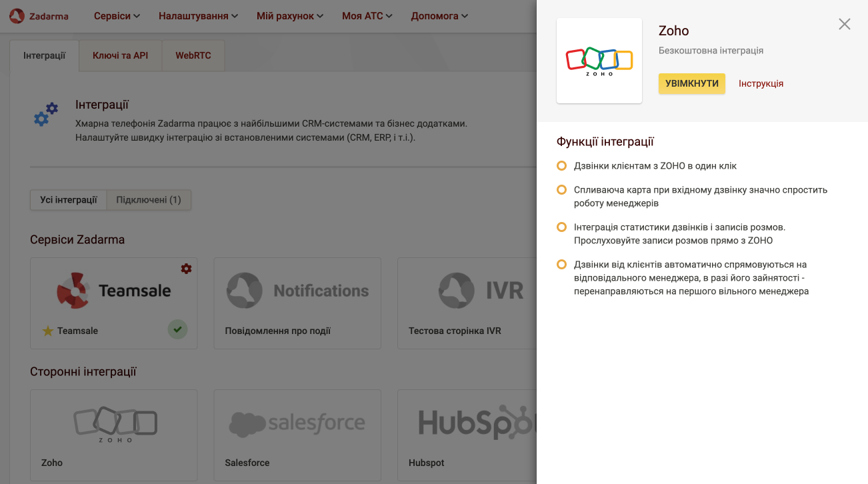
Task: Open the Teamsale integration card
Action: point(114,303)
